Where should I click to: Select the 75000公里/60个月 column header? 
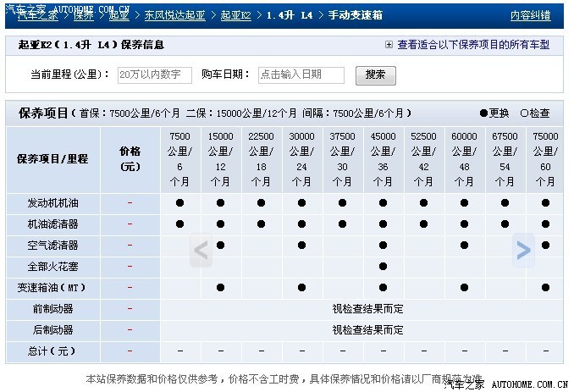tap(545, 159)
